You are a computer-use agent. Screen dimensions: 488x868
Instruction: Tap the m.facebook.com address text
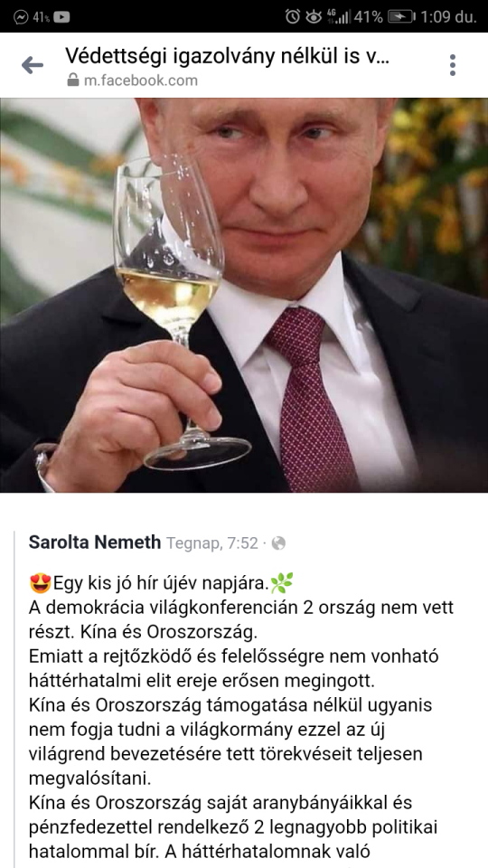(x=141, y=80)
